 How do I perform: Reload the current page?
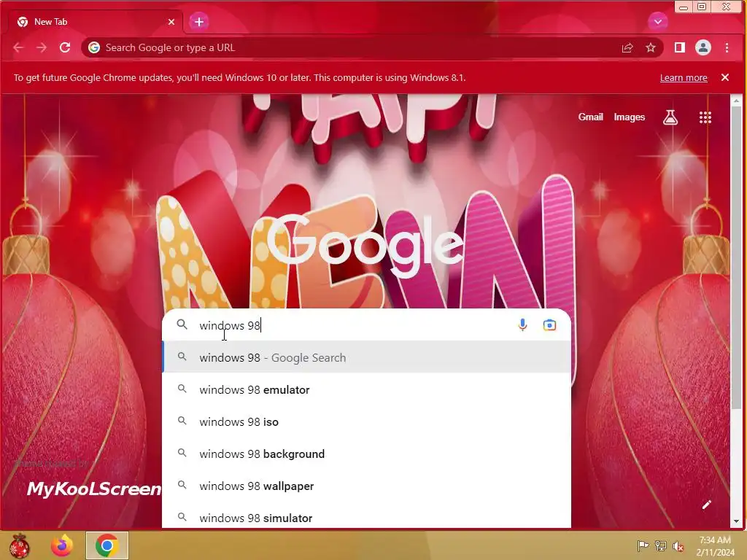65,47
